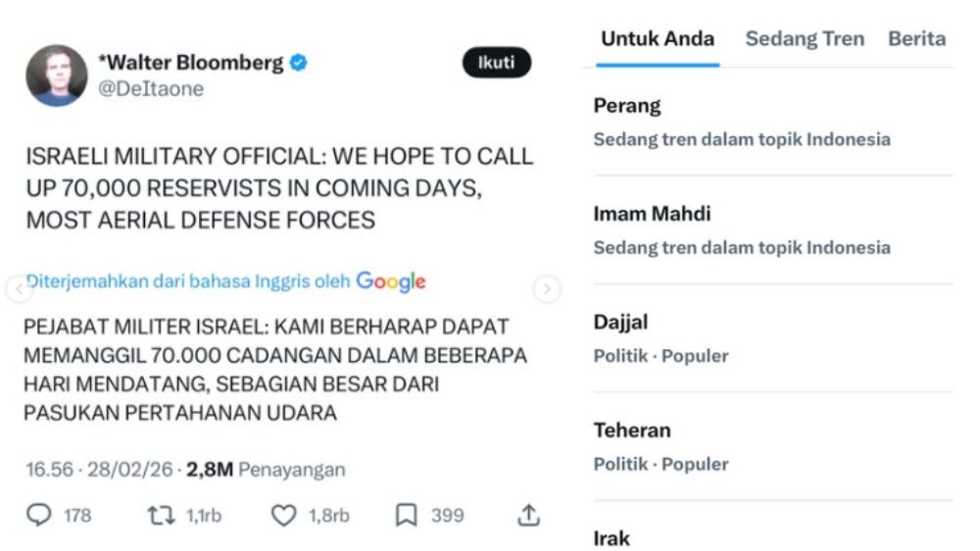Open Walter Bloomberg's profile picture

[57, 75]
